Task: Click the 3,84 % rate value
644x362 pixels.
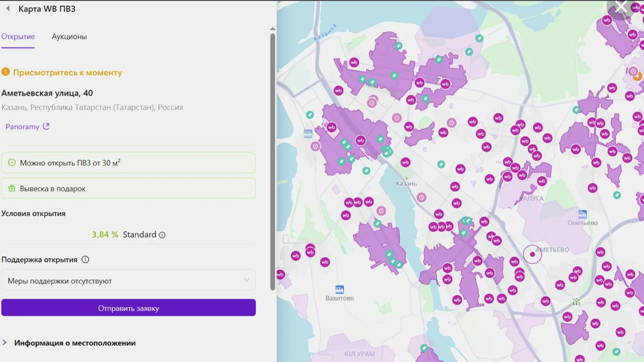Action: click(105, 234)
